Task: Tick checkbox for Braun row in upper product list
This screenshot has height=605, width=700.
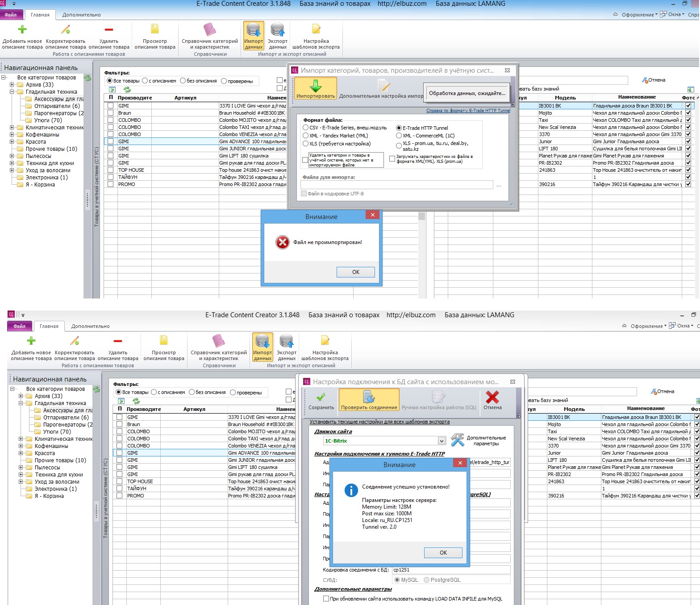Action: tap(110, 113)
